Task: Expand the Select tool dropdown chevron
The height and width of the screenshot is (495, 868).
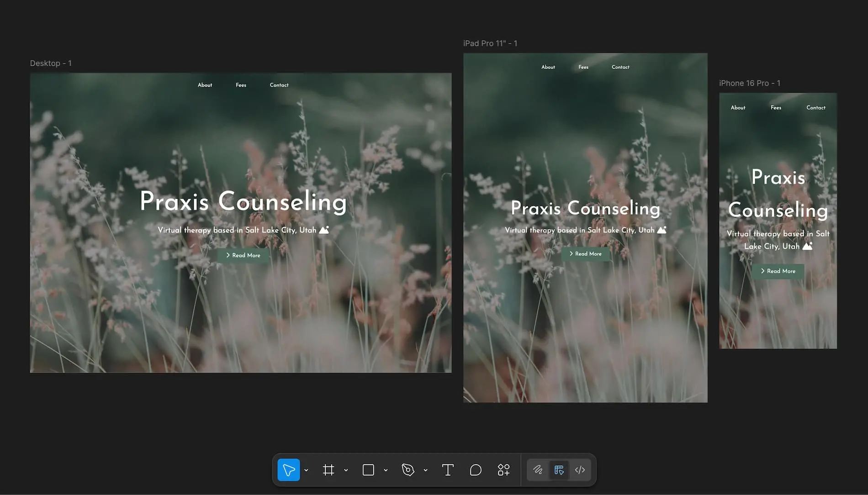Action: tap(306, 469)
